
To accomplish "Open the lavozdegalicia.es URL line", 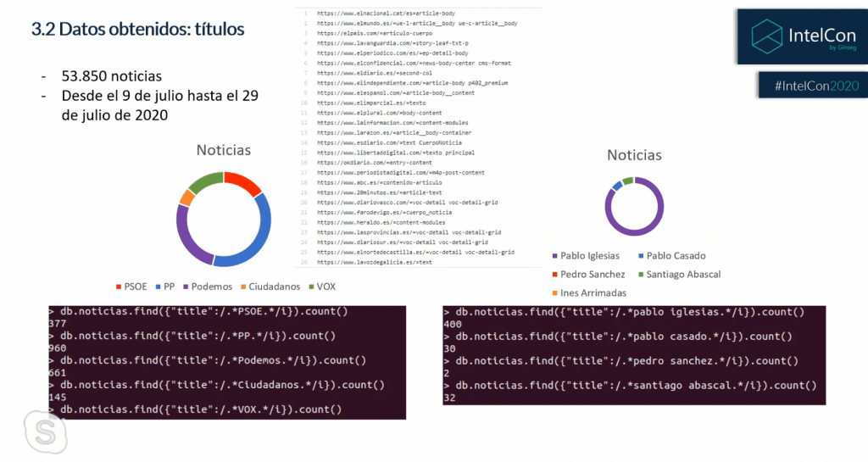I will [374, 262].
